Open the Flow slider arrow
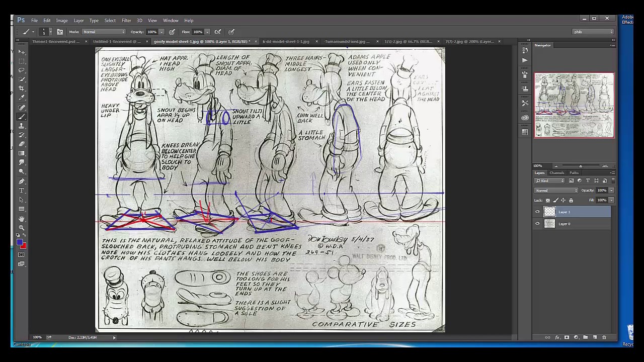Screen dimensions: 644x362 click(x=207, y=32)
